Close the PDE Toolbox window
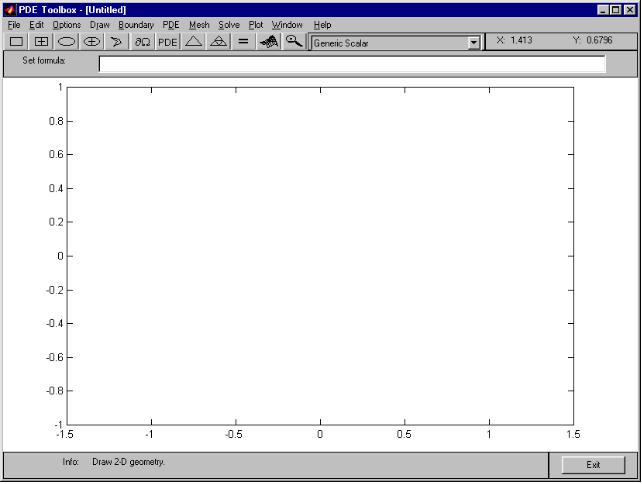The height and width of the screenshot is (484, 642). point(630,10)
